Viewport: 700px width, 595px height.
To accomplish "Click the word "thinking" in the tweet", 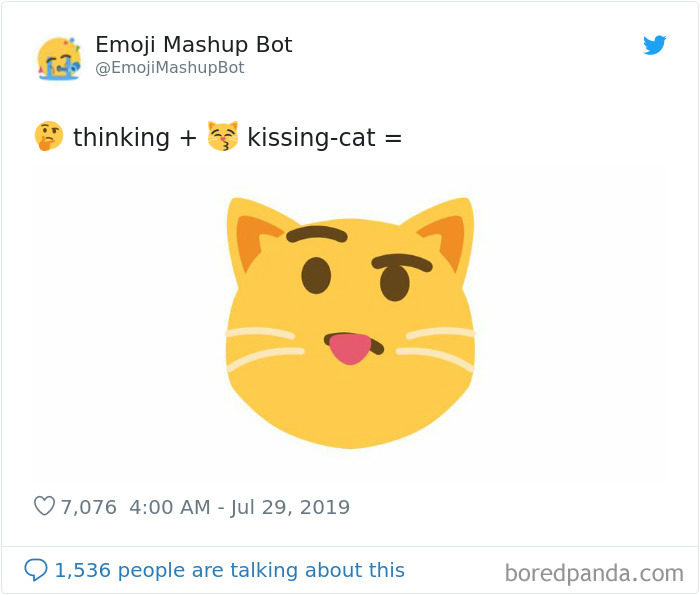I will pos(121,137).
